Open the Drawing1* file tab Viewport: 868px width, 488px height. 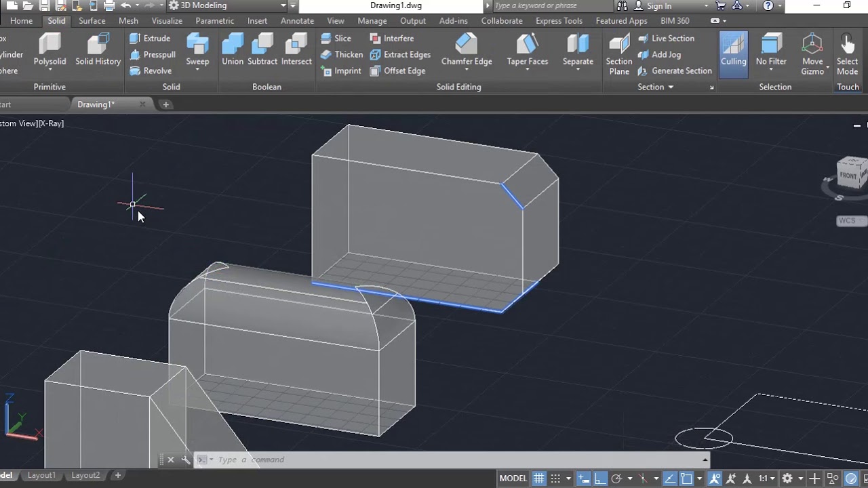coord(96,104)
